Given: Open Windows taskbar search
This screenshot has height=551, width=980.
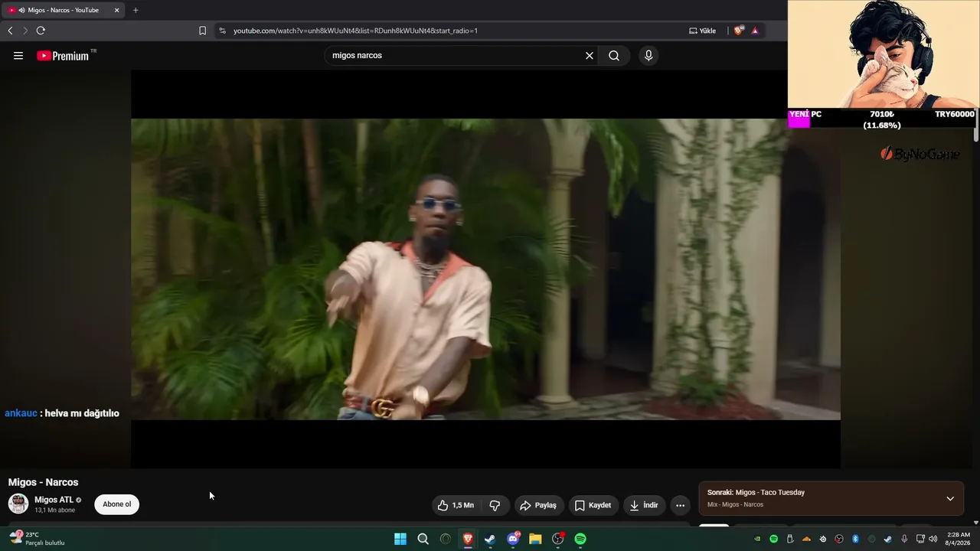Looking at the screenshot, I should 423,539.
